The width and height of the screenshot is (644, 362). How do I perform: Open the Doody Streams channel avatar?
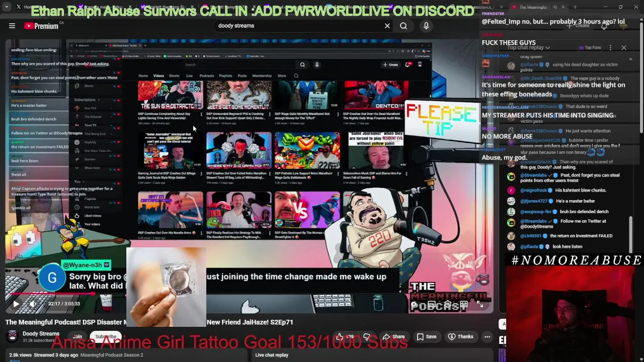13,336
